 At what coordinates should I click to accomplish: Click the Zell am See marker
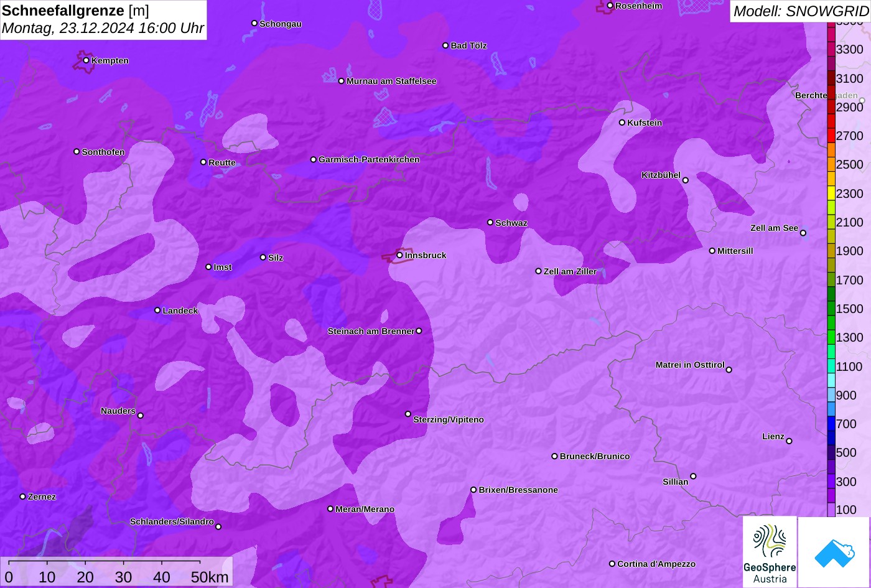pos(803,233)
